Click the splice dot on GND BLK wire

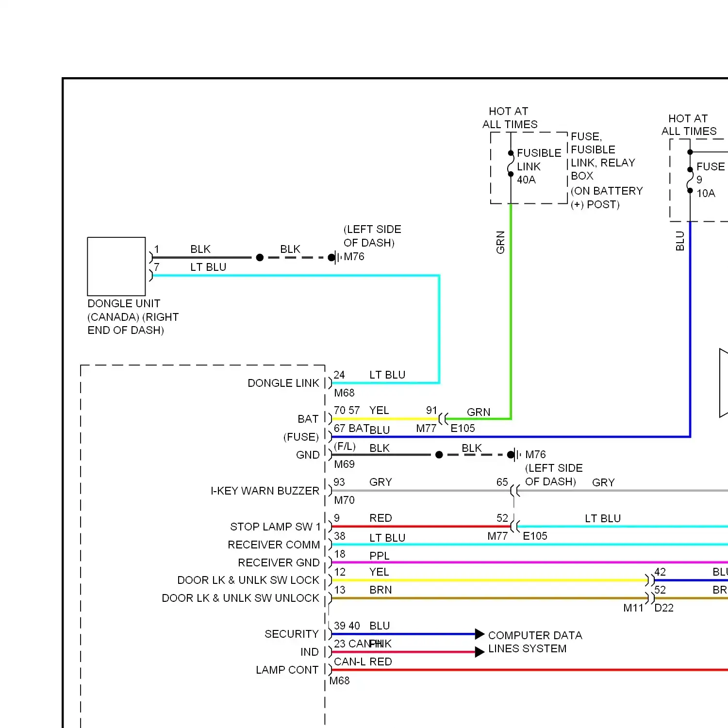click(x=439, y=455)
